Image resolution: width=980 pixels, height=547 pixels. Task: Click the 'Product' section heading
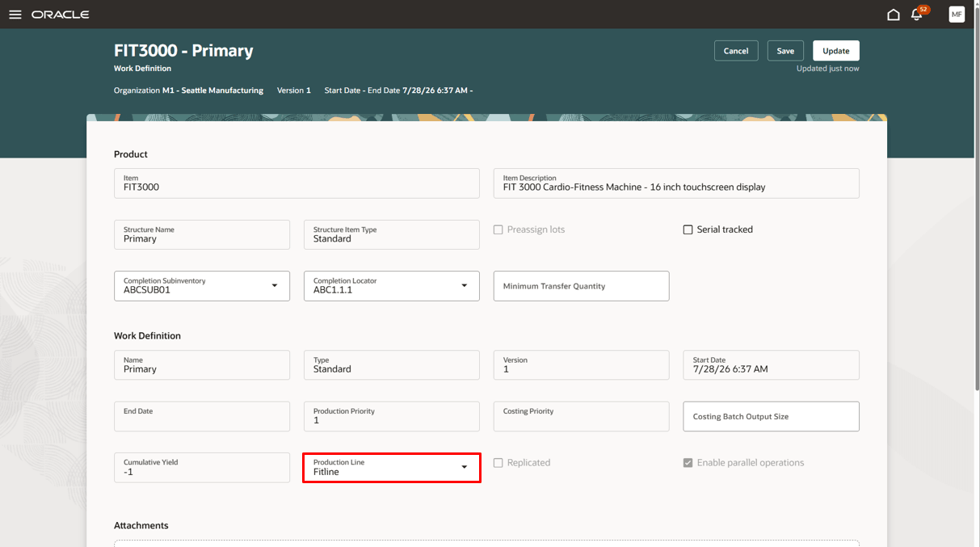pyautogui.click(x=131, y=154)
